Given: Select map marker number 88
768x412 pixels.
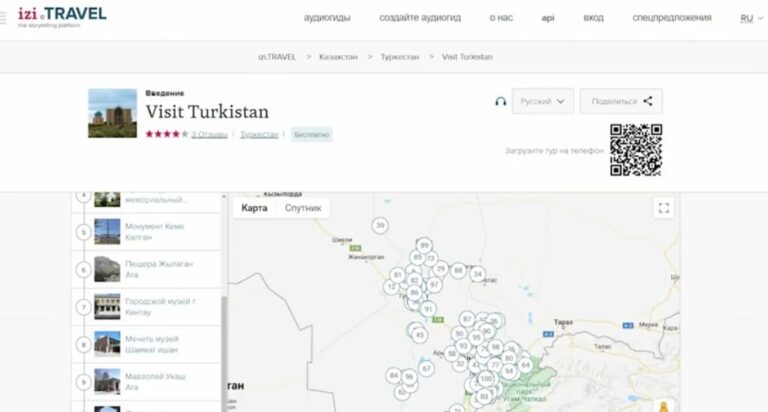Looking at the screenshot, I should pos(458,270).
